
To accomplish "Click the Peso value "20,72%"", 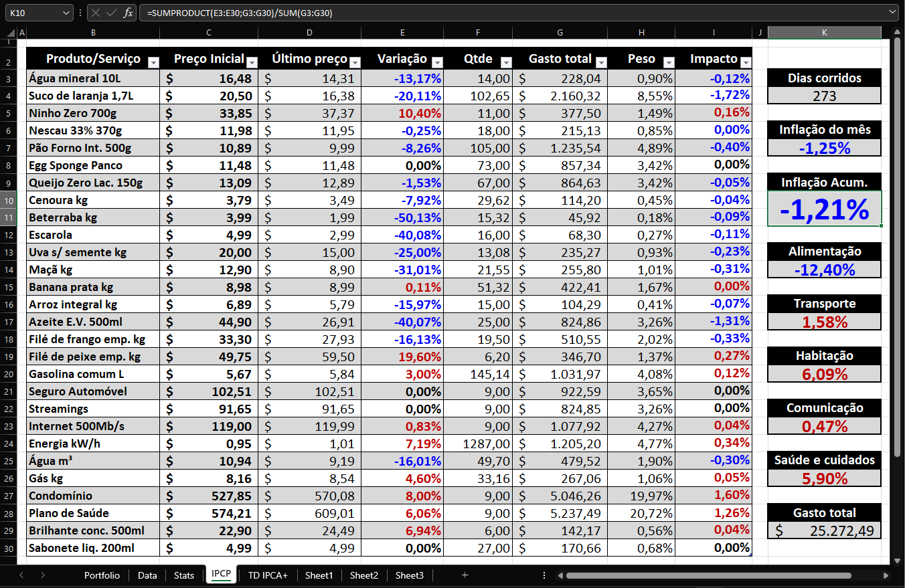I will pyautogui.click(x=641, y=513).
